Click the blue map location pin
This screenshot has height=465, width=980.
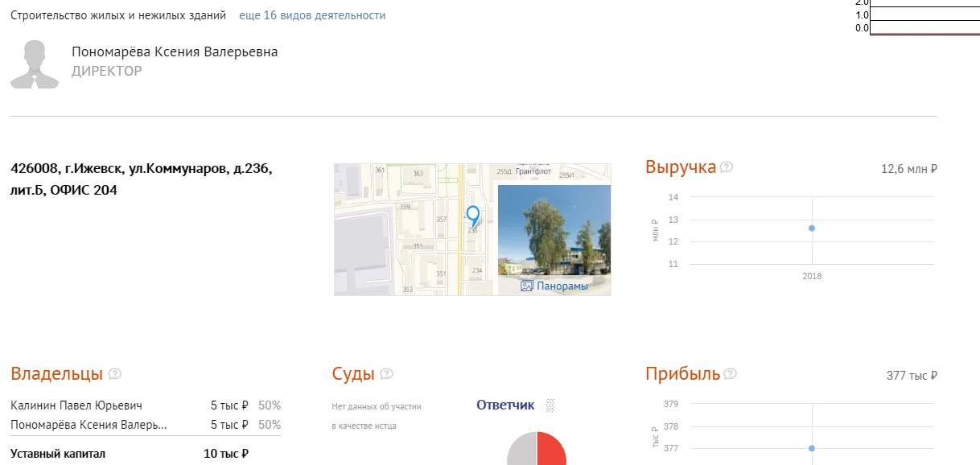(x=473, y=216)
